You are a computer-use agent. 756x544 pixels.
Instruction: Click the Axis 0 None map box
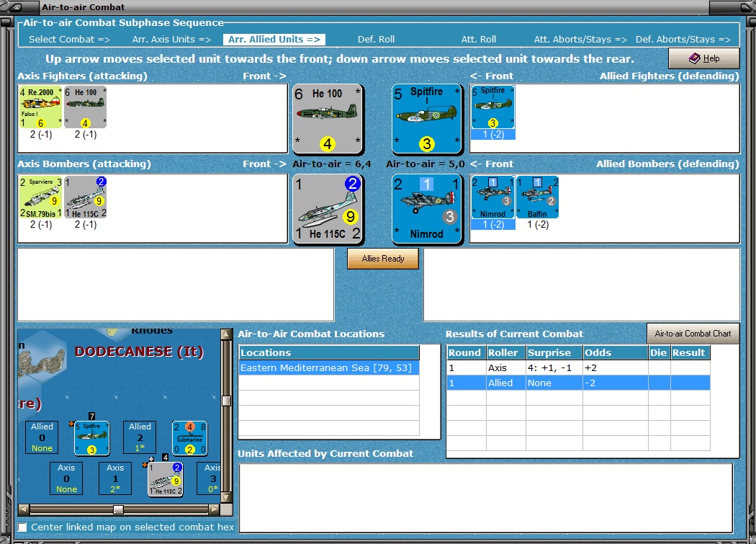tap(66, 478)
